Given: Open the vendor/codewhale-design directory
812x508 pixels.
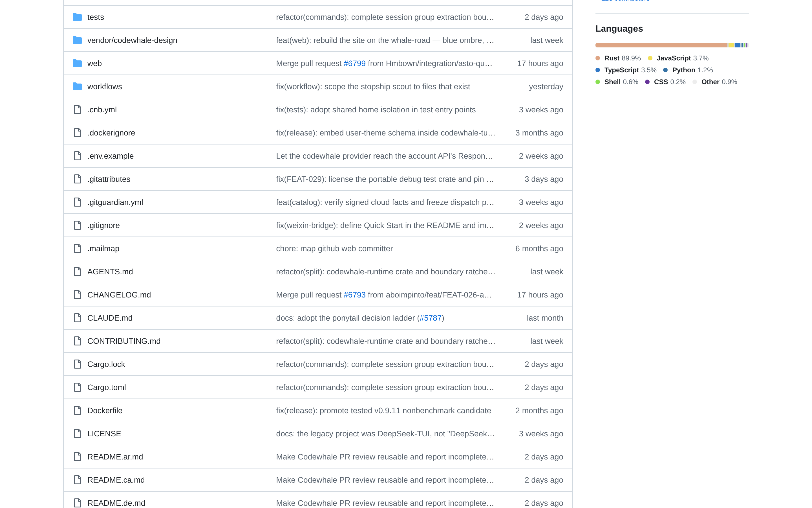Looking at the screenshot, I should coord(132,40).
